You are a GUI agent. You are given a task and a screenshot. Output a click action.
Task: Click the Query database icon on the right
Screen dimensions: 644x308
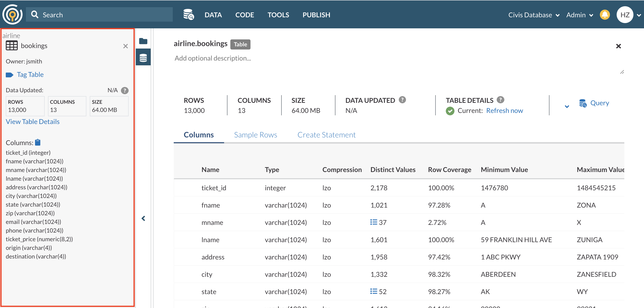click(x=583, y=103)
